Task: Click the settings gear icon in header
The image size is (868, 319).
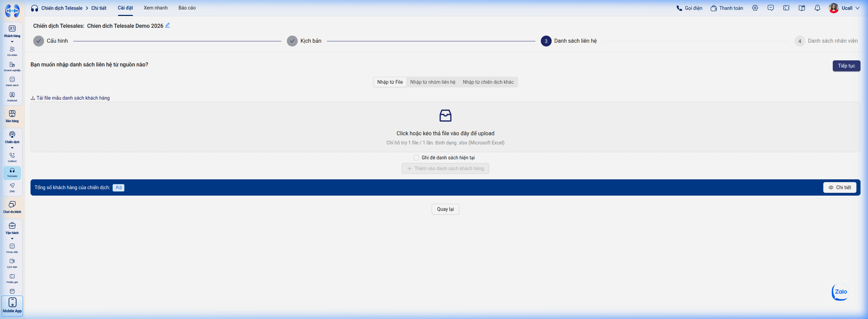Action: [755, 8]
